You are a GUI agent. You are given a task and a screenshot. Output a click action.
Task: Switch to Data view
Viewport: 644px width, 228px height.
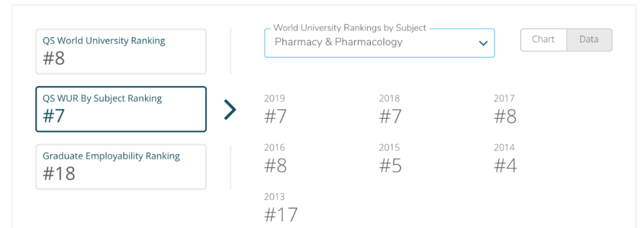(x=589, y=40)
